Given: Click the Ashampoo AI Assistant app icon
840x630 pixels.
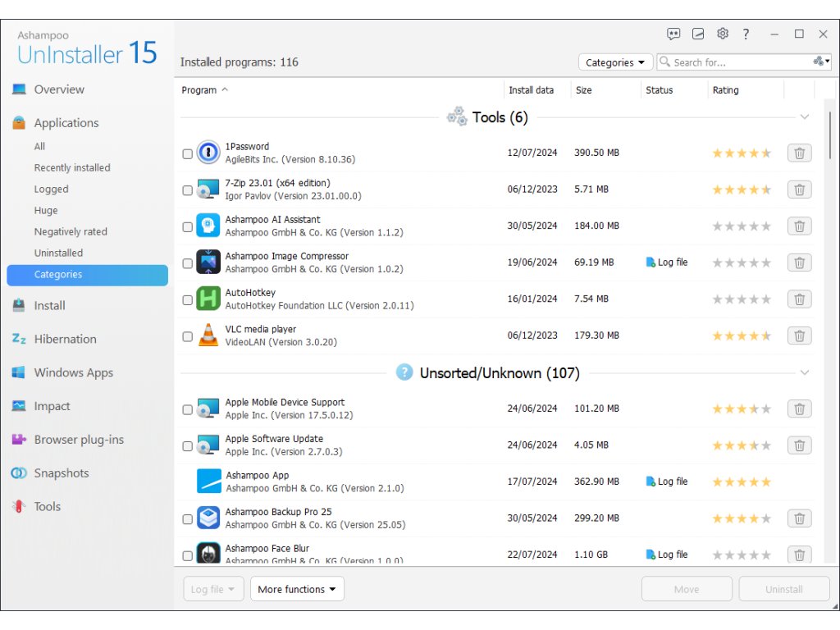Looking at the screenshot, I should pos(208,226).
